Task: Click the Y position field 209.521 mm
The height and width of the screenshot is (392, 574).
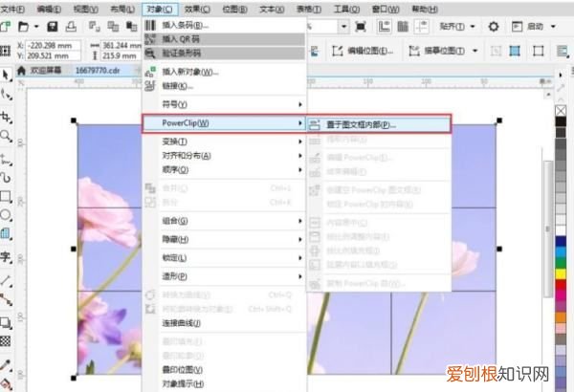Action: coord(54,56)
